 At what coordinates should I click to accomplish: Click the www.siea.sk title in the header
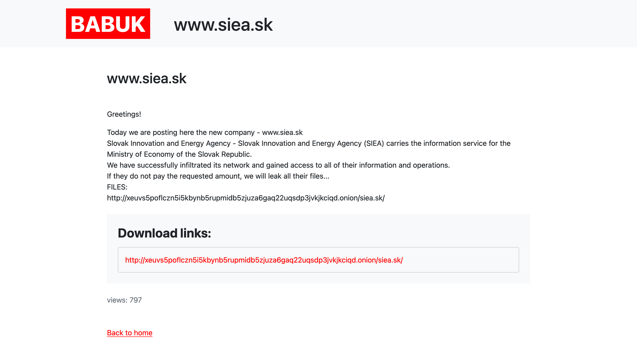[223, 25]
